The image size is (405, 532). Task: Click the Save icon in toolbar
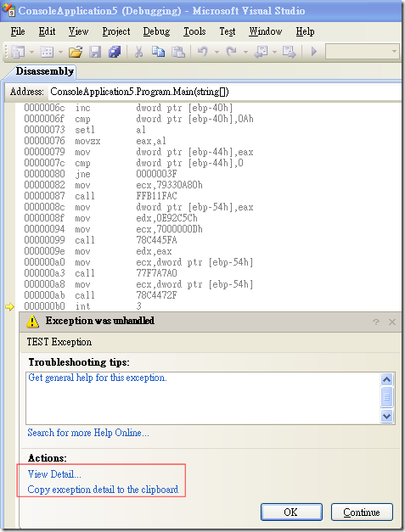click(95, 52)
